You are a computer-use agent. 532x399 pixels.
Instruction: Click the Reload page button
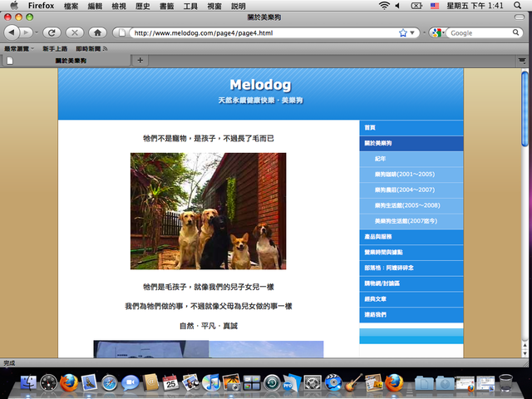click(x=52, y=32)
